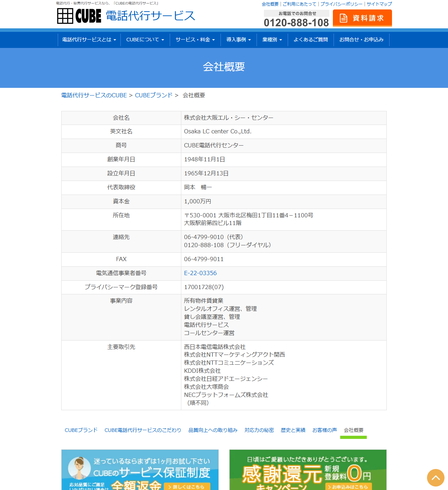
Task: Go to よくあるご質問 page
Action: click(311, 40)
